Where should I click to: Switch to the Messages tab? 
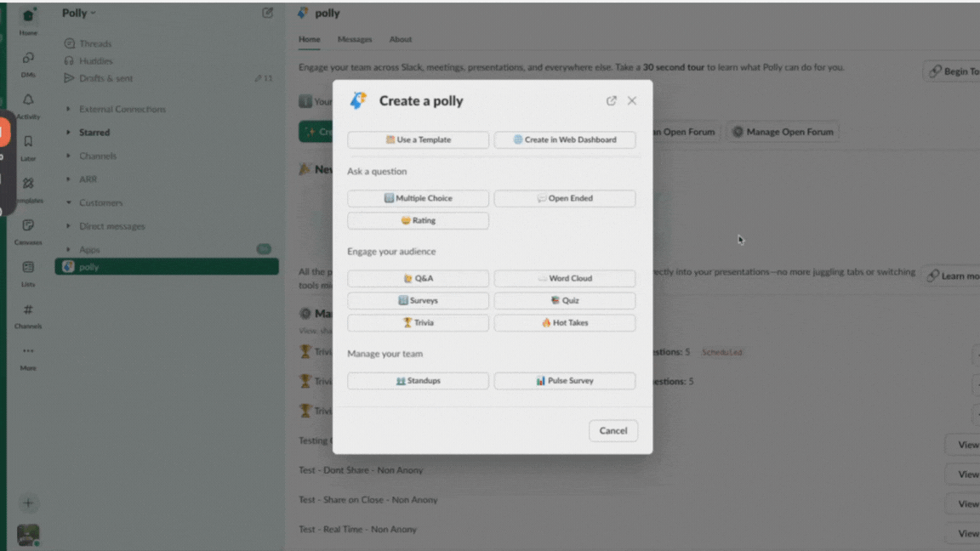tap(355, 39)
